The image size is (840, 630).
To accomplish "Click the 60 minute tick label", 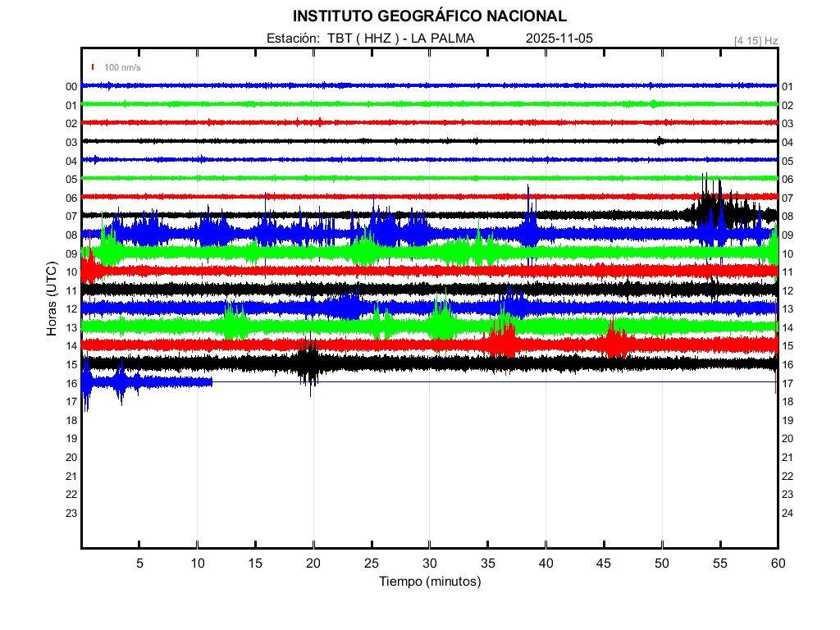I will pyautogui.click(x=778, y=564).
